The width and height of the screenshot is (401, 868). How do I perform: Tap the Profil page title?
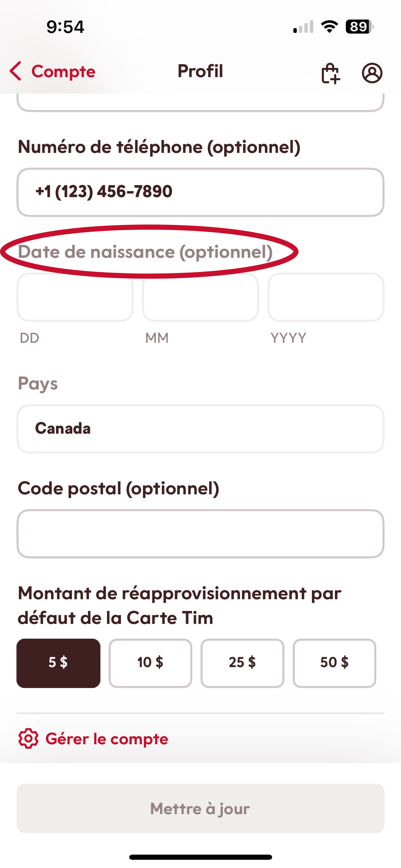pyautogui.click(x=200, y=71)
